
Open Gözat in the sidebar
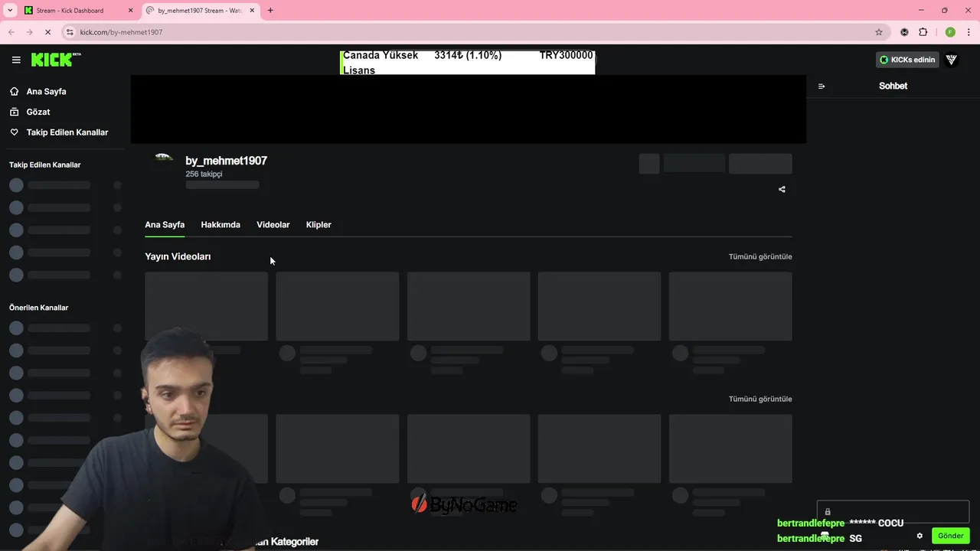pyautogui.click(x=38, y=112)
